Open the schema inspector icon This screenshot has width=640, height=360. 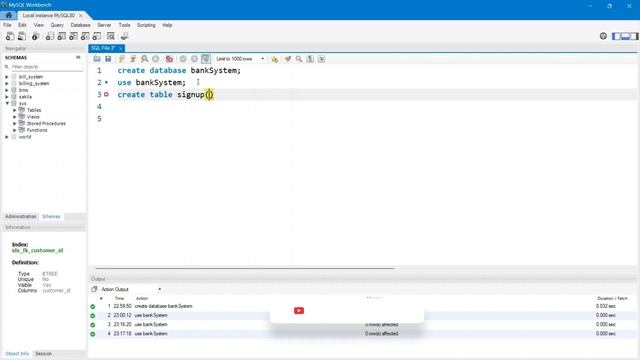(x=36, y=36)
